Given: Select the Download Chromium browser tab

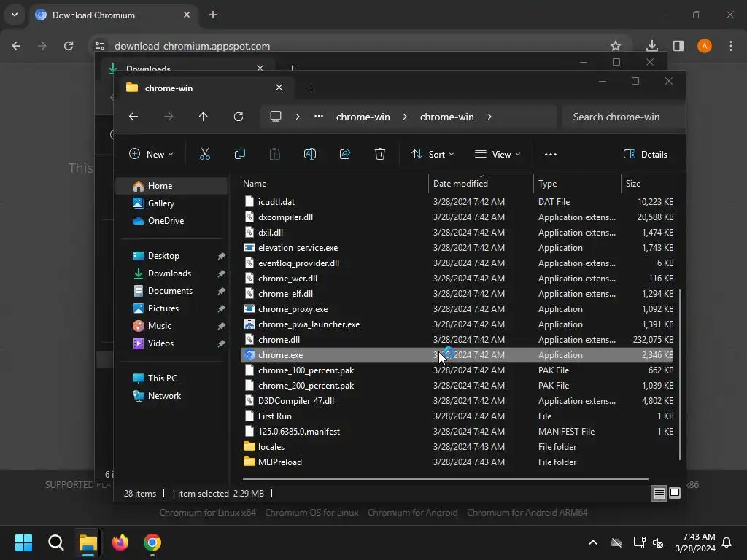Looking at the screenshot, I should (113, 15).
